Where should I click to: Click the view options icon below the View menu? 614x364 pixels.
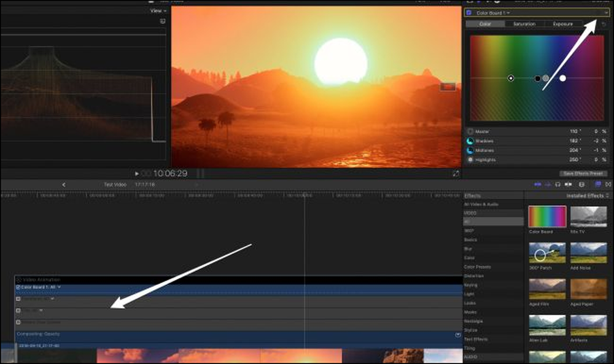pyautogui.click(x=163, y=21)
